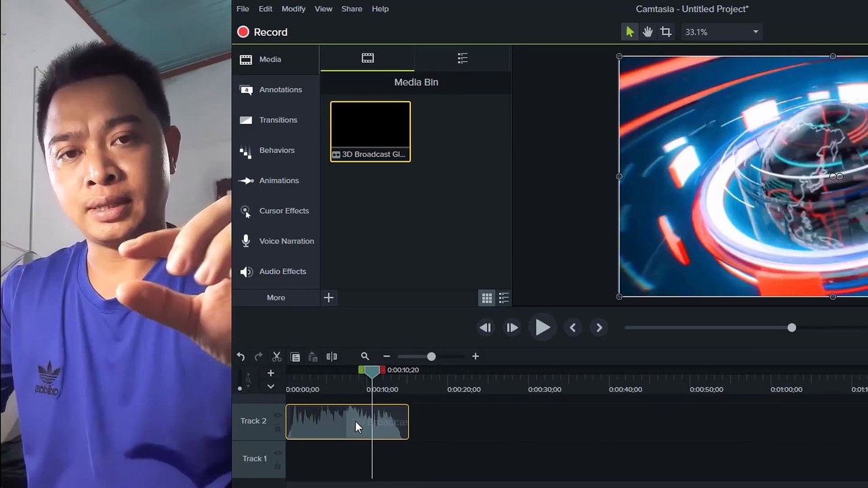Expand the track options chevron
The image size is (868, 488).
click(271, 386)
